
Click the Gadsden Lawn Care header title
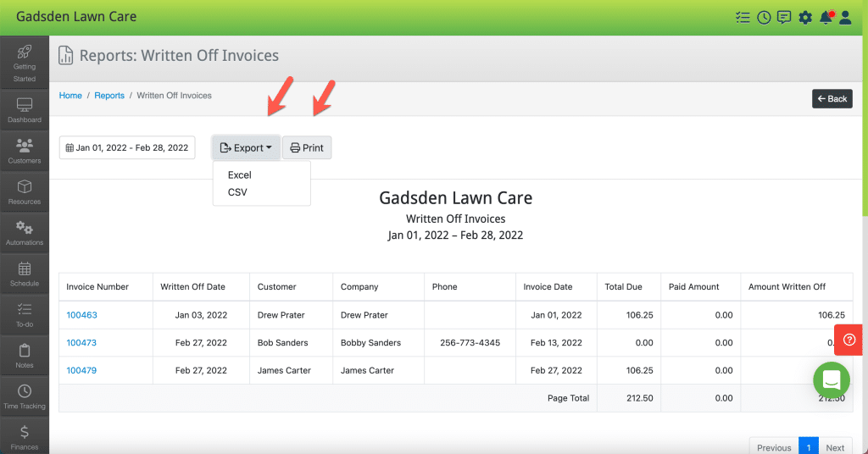click(x=76, y=17)
